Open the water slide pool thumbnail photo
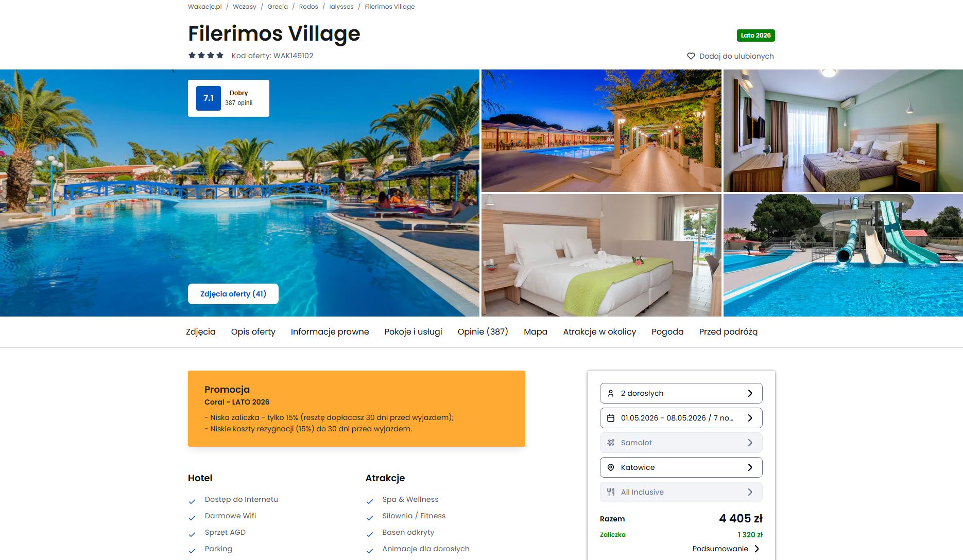963x560 pixels. pyautogui.click(x=843, y=255)
